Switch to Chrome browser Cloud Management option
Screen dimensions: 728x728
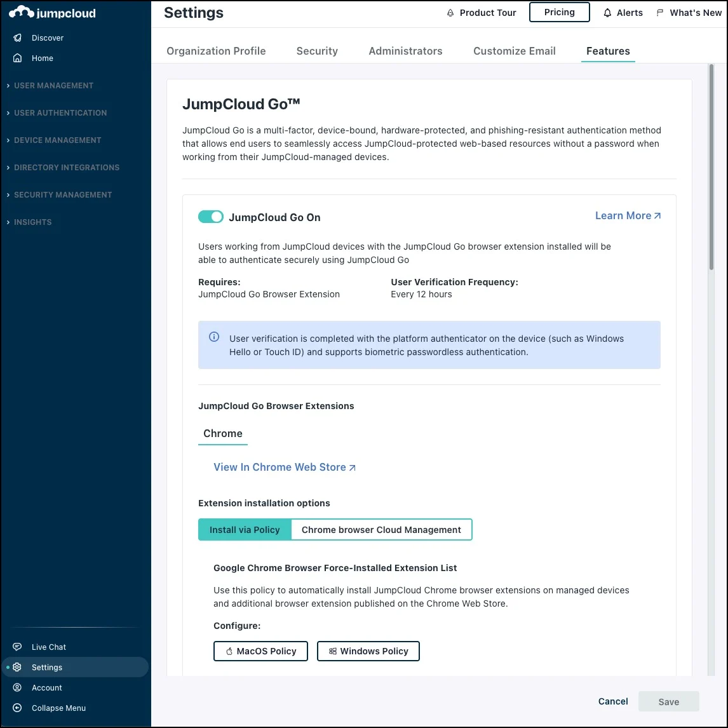click(x=381, y=530)
